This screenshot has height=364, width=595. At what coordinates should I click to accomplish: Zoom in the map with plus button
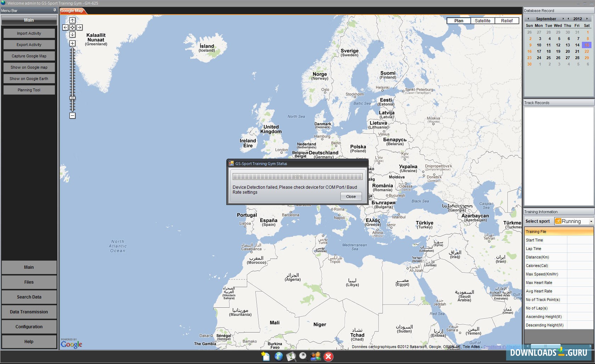72,44
